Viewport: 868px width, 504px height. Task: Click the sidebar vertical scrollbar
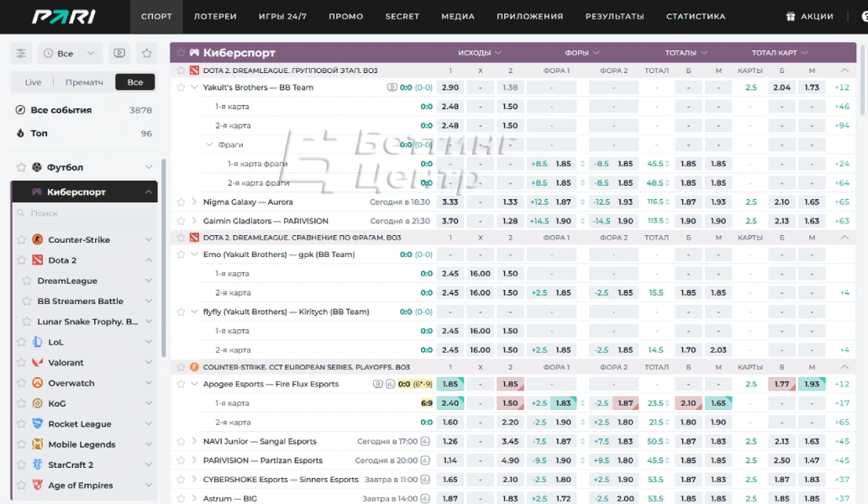(x=163, y=257)
